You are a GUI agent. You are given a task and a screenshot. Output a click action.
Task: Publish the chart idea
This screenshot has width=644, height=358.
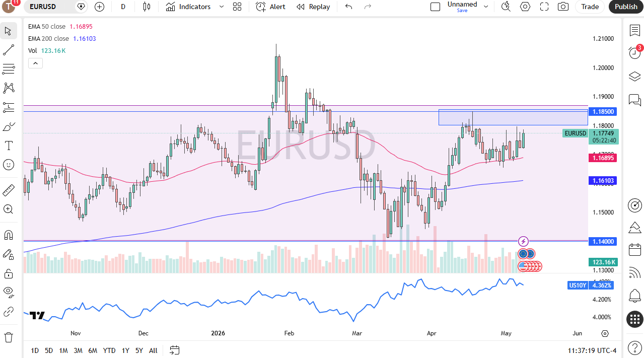point(626,7)
